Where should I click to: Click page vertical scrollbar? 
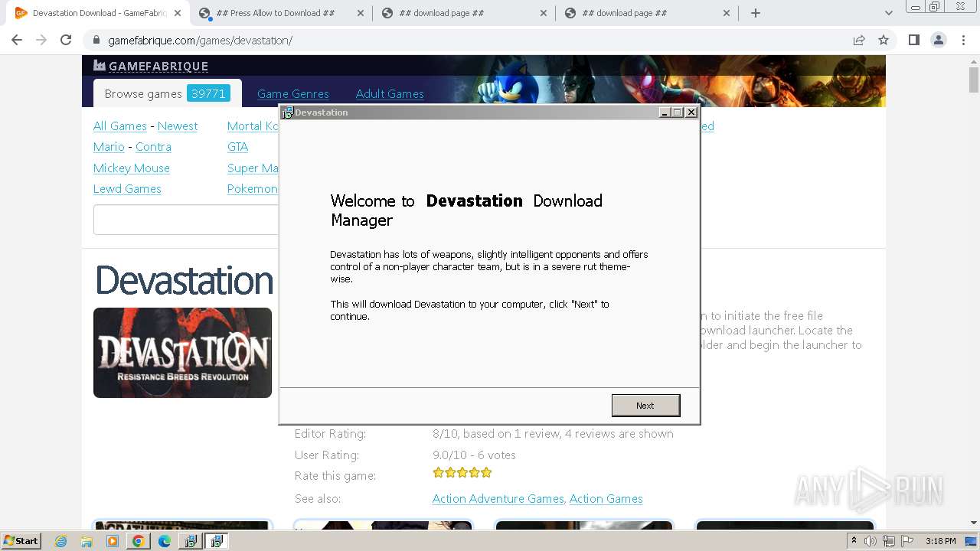coord(974,79)
